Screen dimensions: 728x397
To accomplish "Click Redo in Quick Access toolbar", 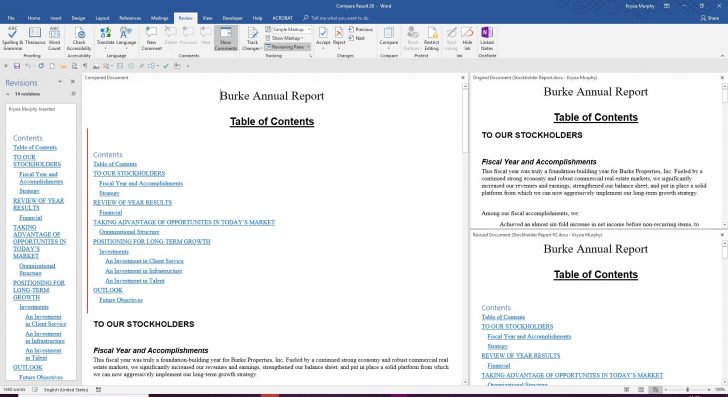I will point(41,66).
